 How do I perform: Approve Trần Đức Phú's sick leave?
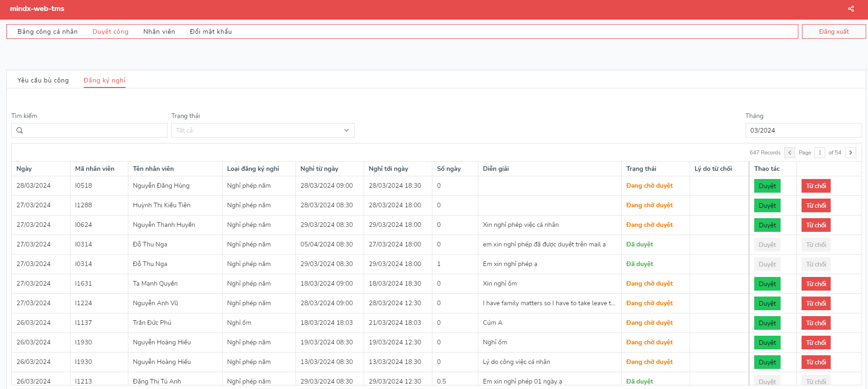click(767, 323)
